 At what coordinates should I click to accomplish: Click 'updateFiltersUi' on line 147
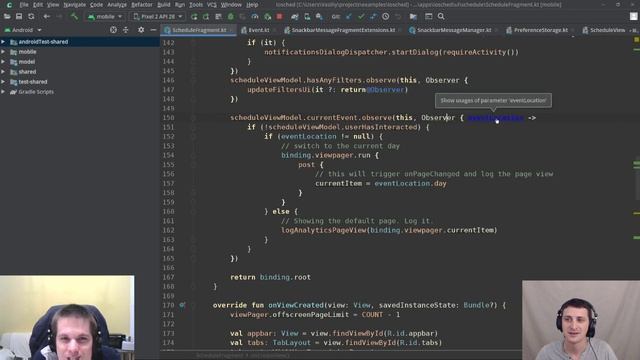point(279,90)
